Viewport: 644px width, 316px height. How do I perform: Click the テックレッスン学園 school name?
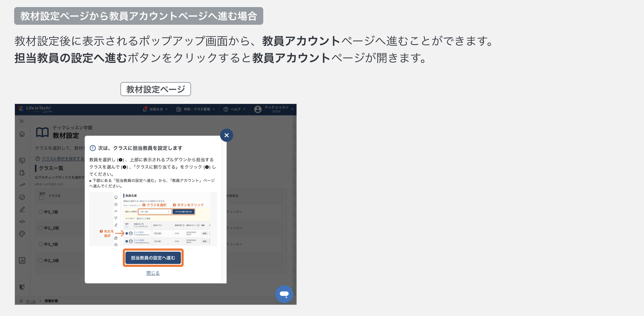coord(73,128)
